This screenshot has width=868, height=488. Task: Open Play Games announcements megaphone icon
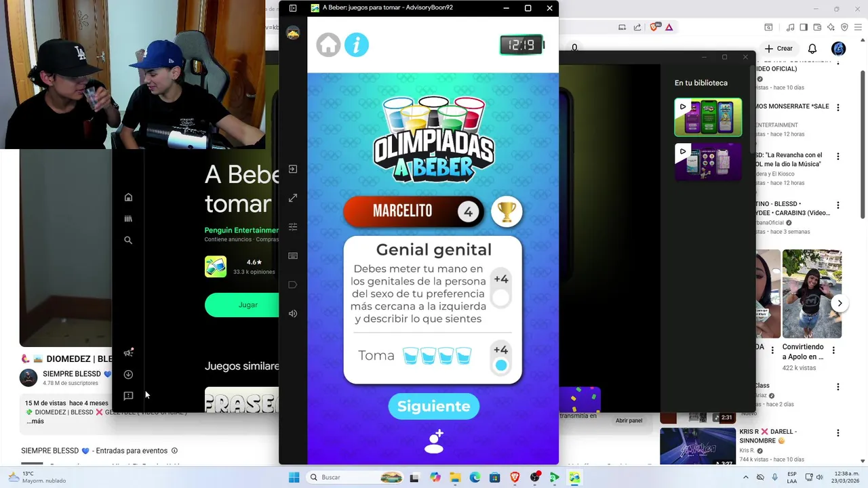pyautogui.click(x=128, y=352)
